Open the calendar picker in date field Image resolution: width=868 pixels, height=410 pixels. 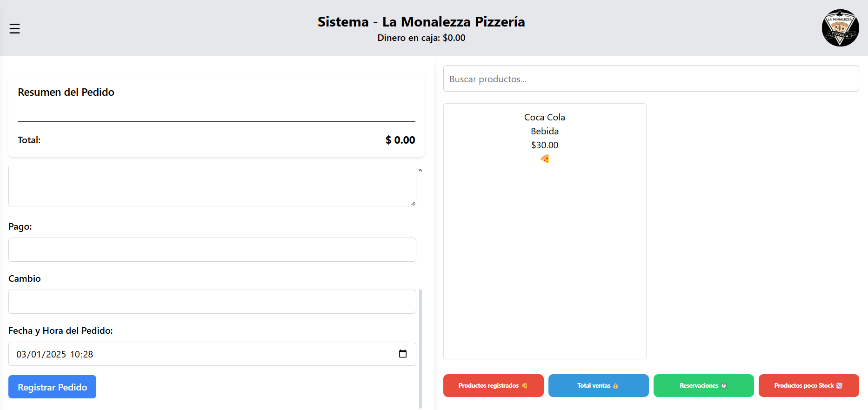[403, 354]
